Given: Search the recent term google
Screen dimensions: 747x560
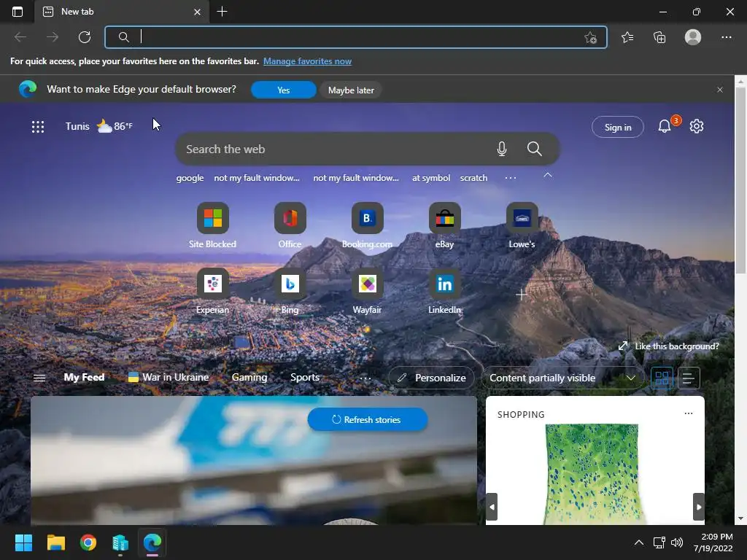Looking at the screenshot, I should pyautogui.click(x=190, y=178).
